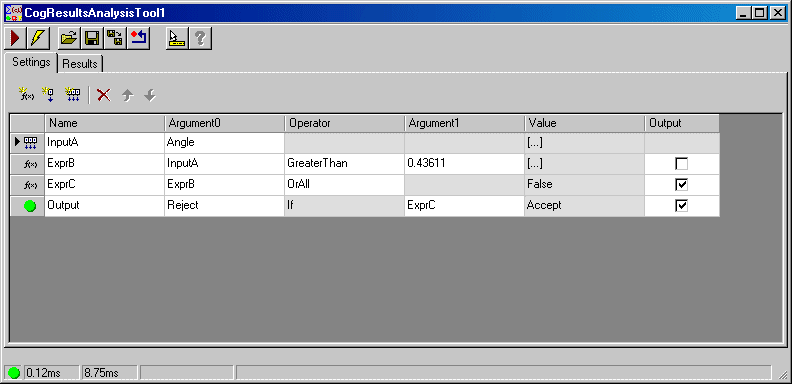Run the tool with the red play icon
This screenshot has width=792, height=384.
coord(15,38)
